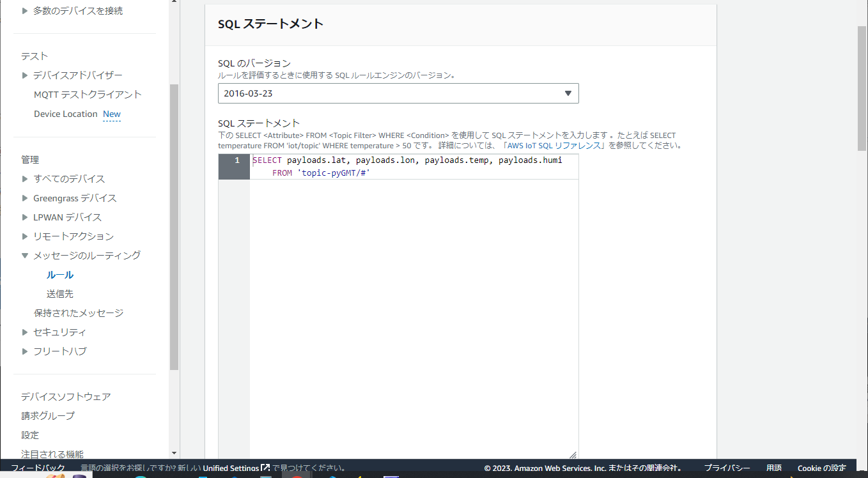Open Cookie の設定 in the footer
The image size is (868, 478).
[822, 468]
